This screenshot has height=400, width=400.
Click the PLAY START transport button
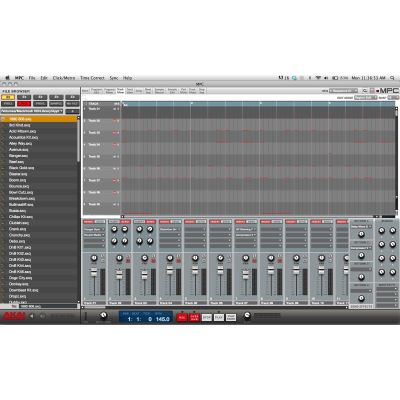[231, 317]
